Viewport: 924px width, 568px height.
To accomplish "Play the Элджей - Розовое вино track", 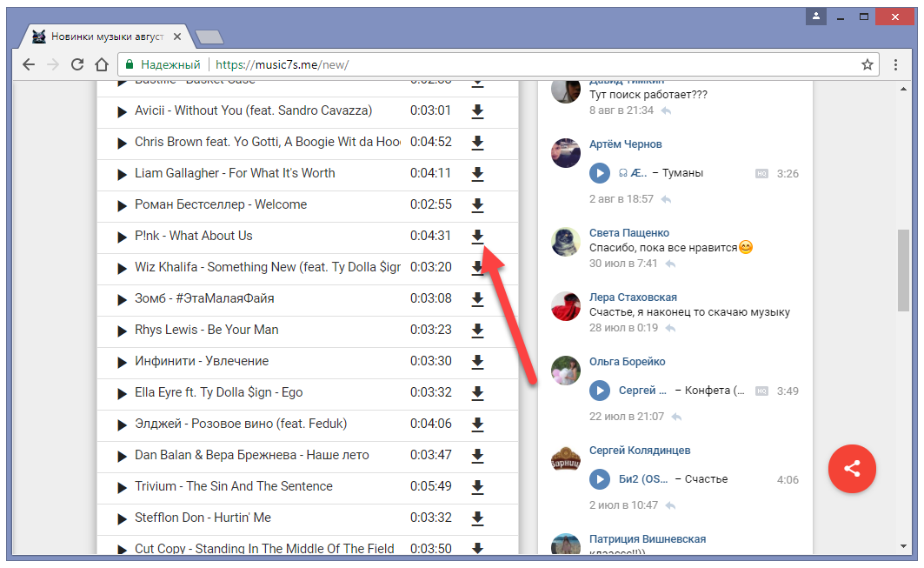I will (x=123, y=424).
